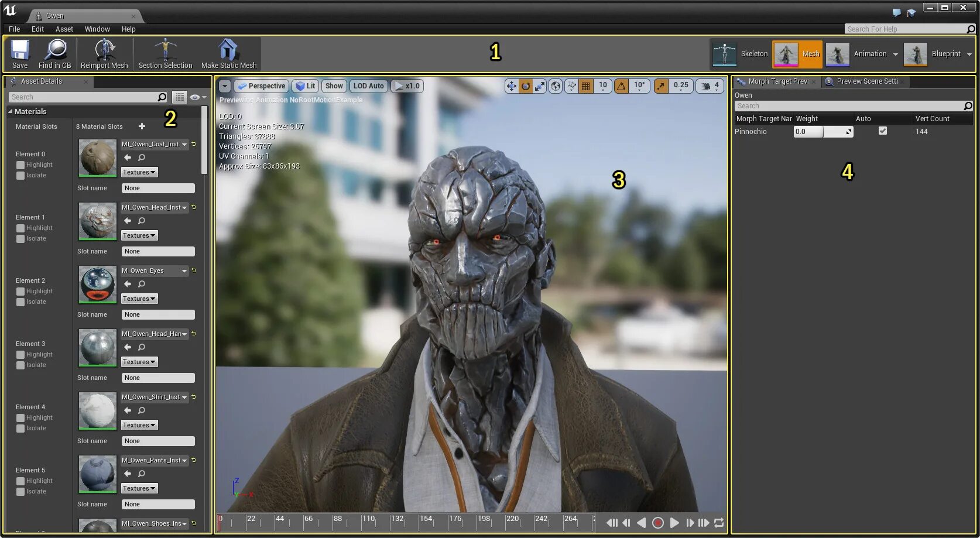Click the Show viewport button

point(334,86)
